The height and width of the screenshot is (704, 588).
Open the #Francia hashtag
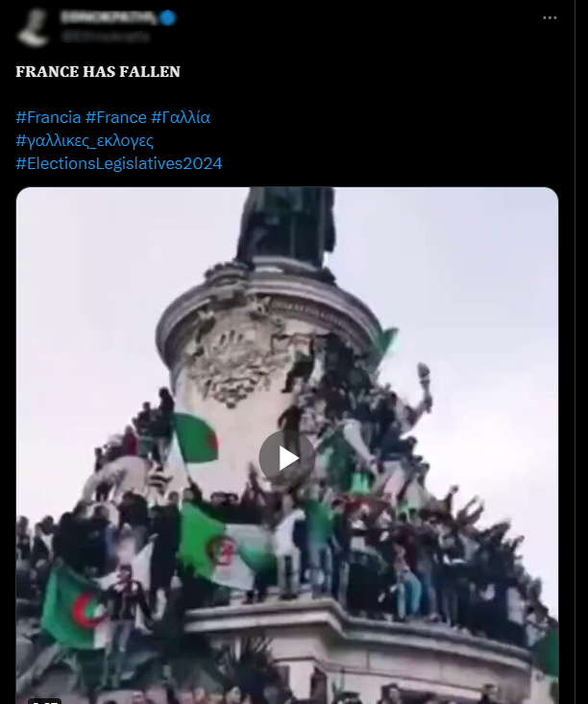click(48, 117)
